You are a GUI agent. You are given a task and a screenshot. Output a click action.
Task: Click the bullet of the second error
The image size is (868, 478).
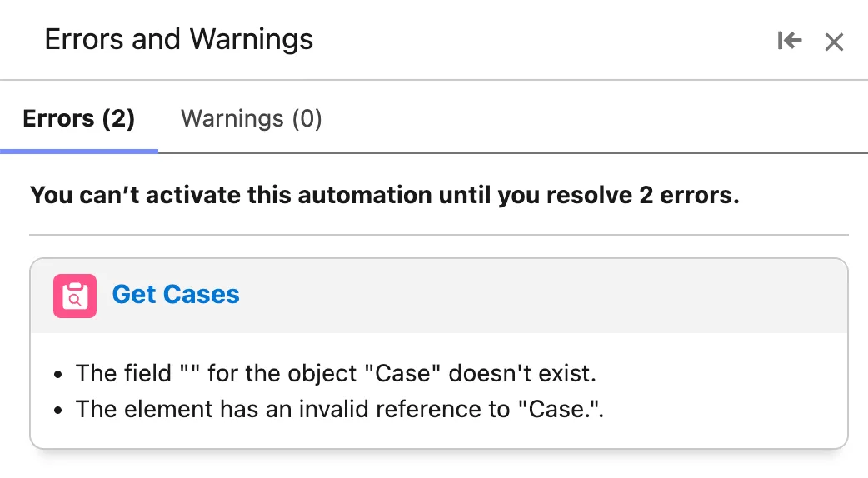[57, 410]
